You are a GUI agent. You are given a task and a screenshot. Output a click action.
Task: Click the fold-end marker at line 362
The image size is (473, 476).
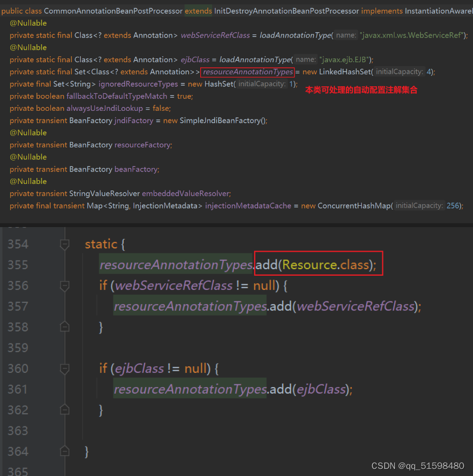click(64, 410)
